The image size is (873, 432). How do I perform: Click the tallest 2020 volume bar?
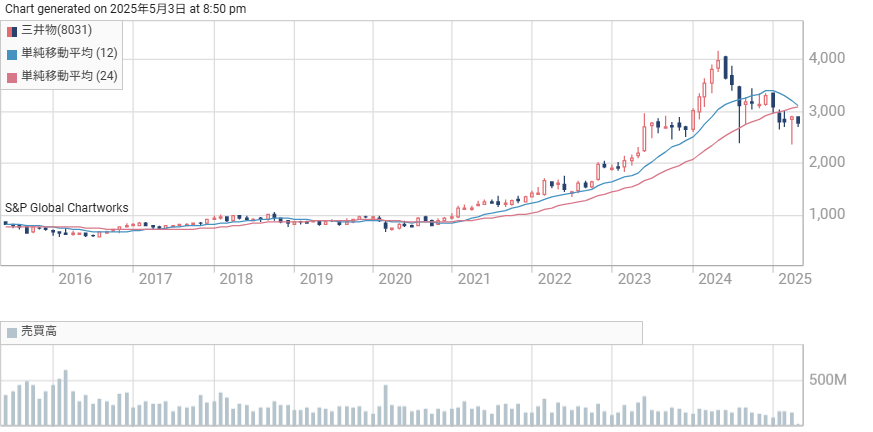[x=385, y=406]
